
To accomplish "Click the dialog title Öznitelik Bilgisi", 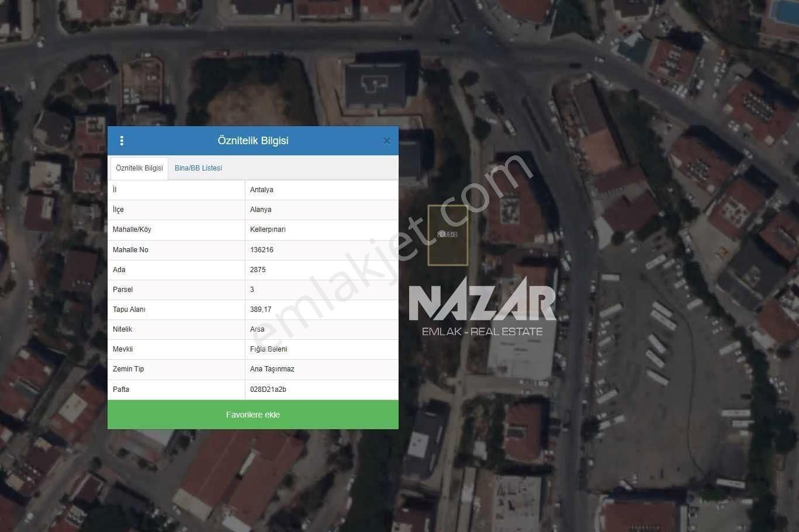I will click(253, 140).
